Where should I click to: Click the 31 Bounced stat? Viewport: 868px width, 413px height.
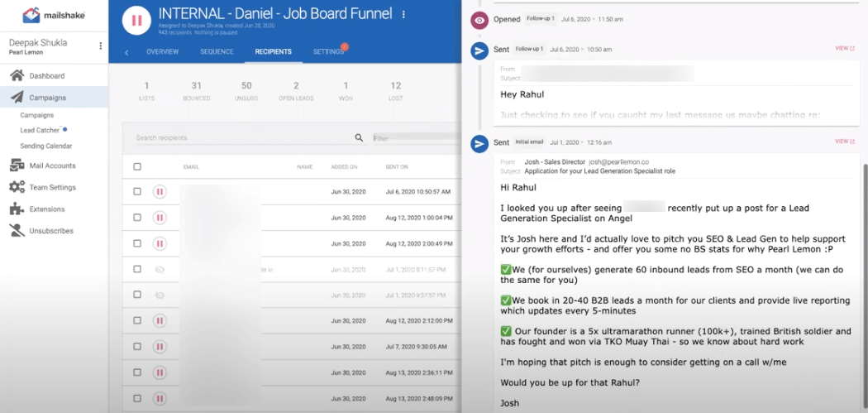click(x=197, y=91)
